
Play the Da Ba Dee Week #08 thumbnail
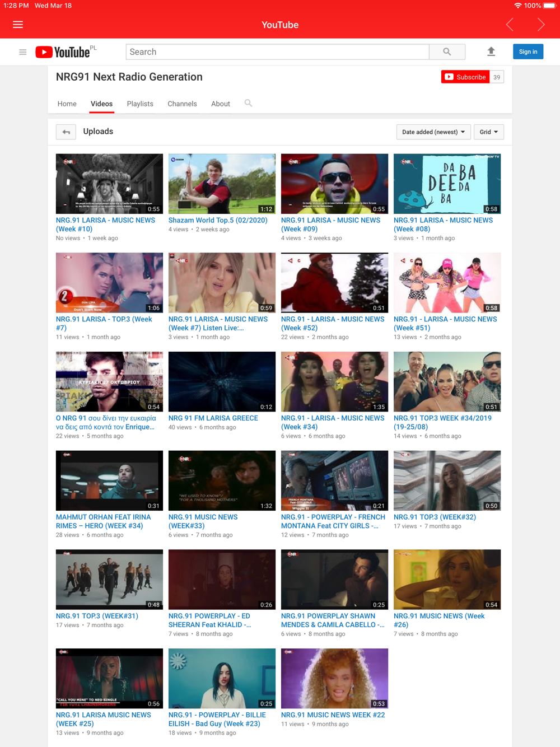447,184
